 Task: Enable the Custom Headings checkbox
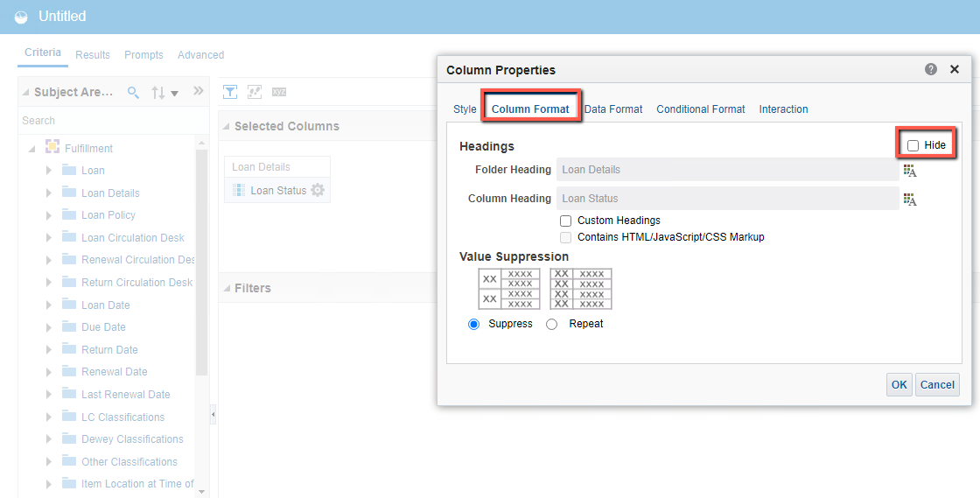coord(565,221)
